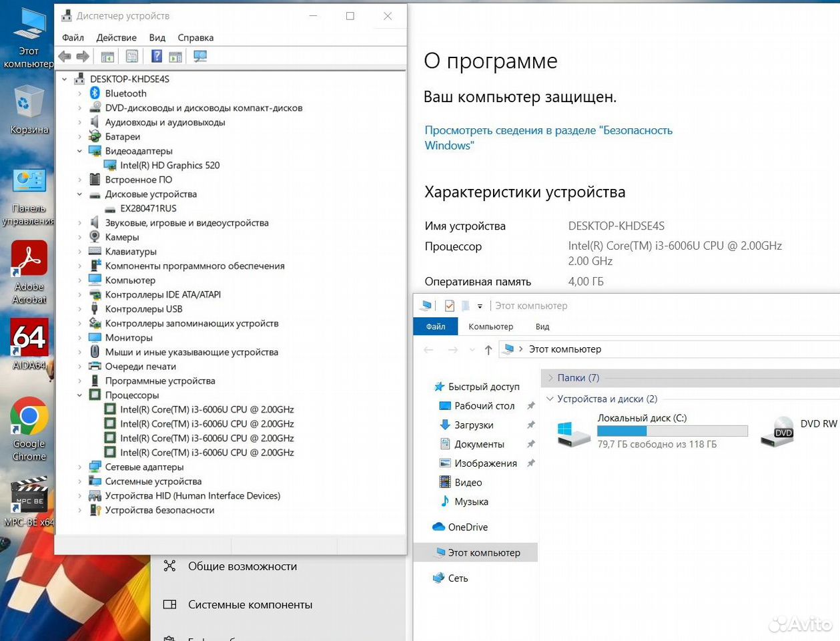Click the Очереди печати printer icon
Image resolution: width=840 pixels, height=641 pixels.
[x=95, y=367]
